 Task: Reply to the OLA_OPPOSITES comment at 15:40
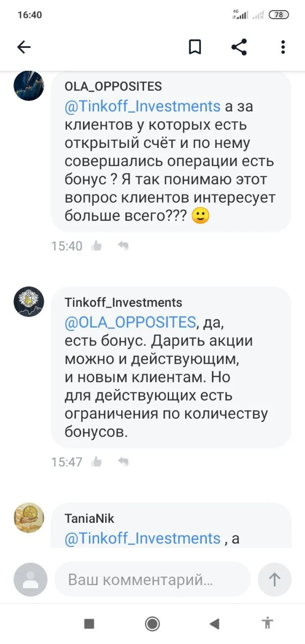tap(123, 246)
